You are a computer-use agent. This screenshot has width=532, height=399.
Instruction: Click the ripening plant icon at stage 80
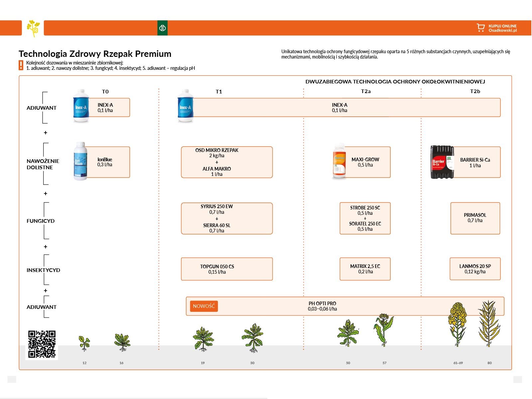489,323
